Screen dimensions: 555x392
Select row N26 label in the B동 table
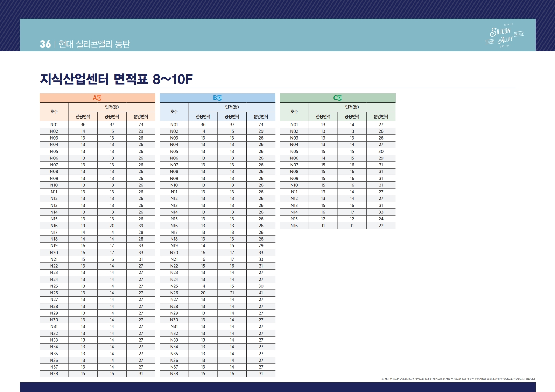174,293
